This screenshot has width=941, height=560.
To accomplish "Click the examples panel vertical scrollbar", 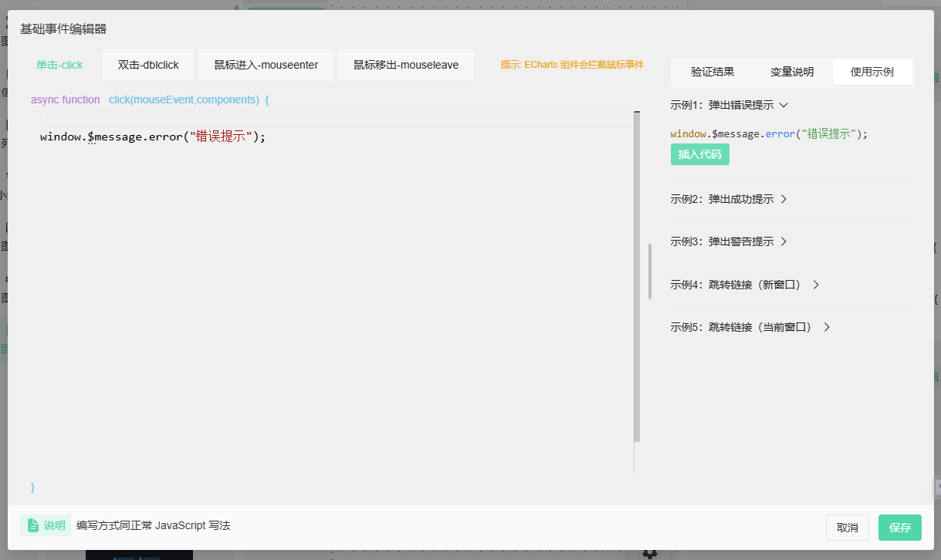I will coord(650,271).
